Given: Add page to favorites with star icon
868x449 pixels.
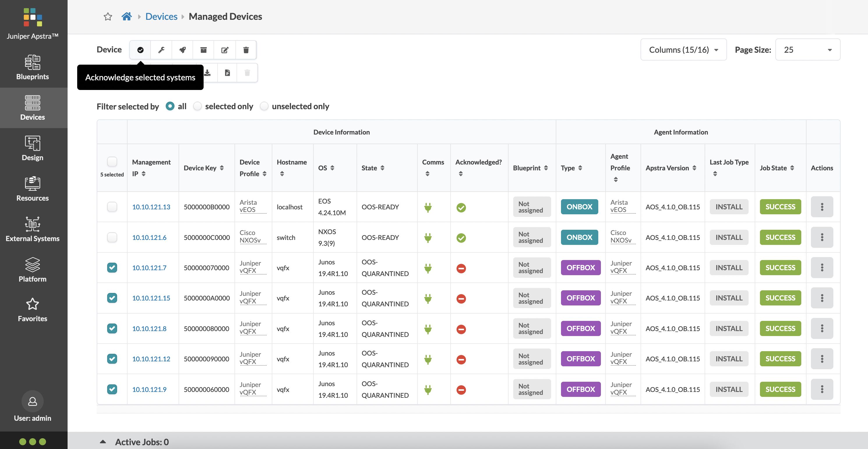Looking at the screenshot, I should click(108, 17).
